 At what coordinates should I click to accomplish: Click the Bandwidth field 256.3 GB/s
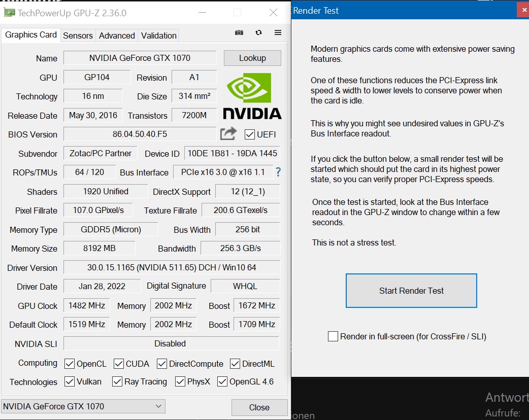(241, 248)
